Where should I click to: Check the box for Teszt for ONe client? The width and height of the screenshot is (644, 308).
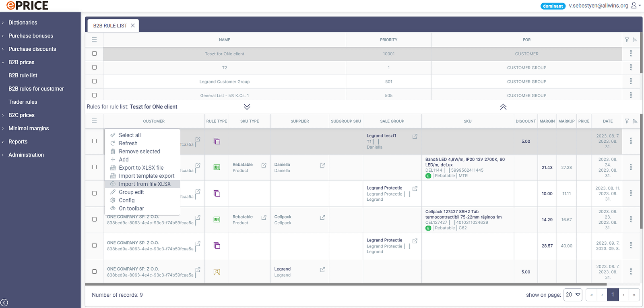click(94, 53)
